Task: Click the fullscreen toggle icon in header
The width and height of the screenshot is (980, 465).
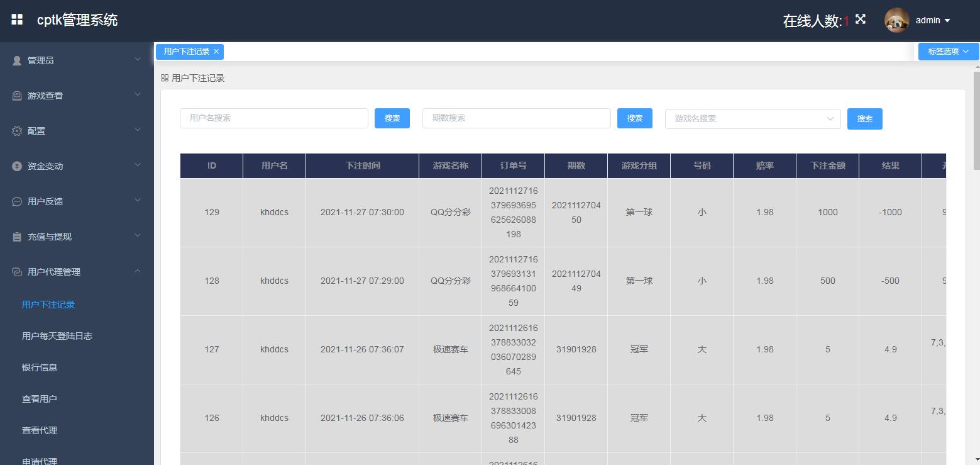Action: click(861, 20)
